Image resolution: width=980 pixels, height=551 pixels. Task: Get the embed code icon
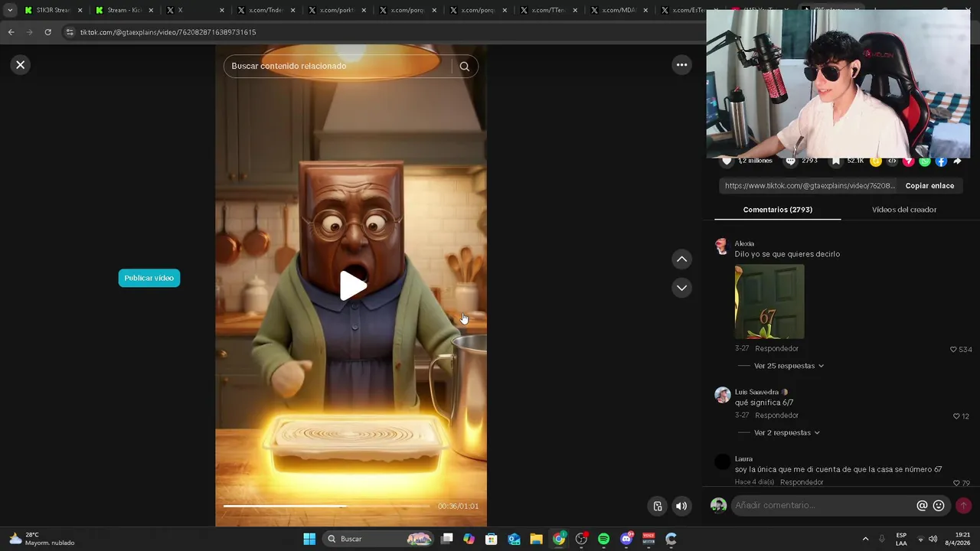click(x=892, y=161)
